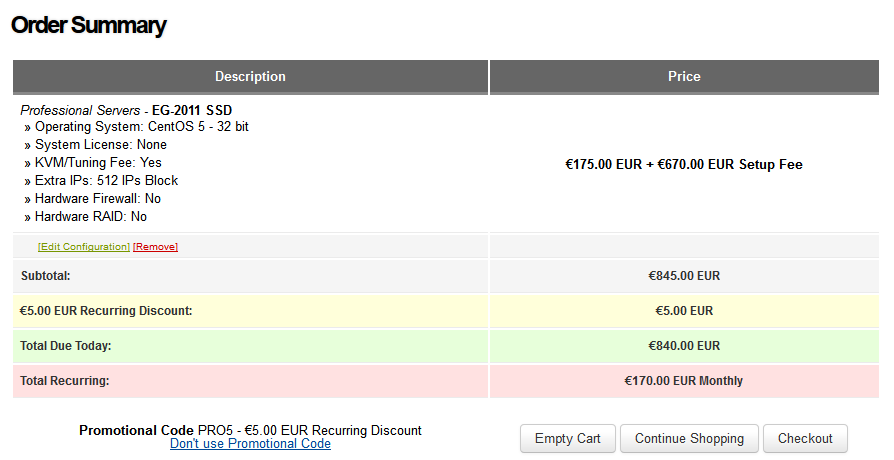The width and height of the screenshot is (894, 460).
Task: Click Don't use Promotional Code link
Action: [x=250, y=444]
